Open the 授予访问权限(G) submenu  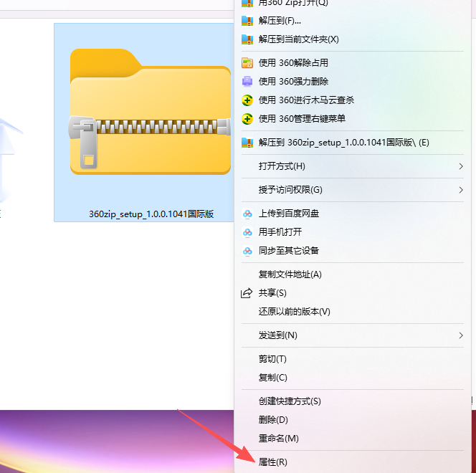pyautogui.click(x=353, y=190)
